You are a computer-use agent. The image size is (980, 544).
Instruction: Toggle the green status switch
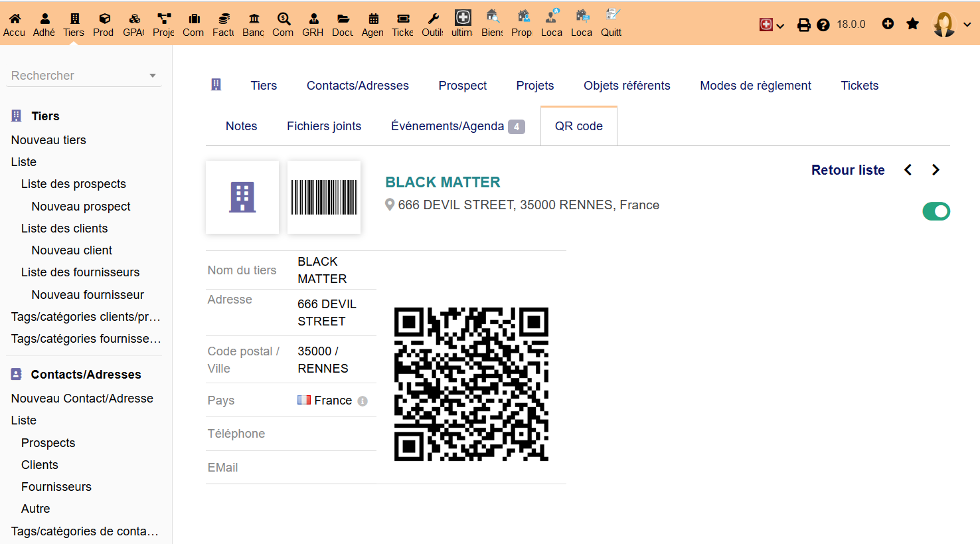coord(936,211)
